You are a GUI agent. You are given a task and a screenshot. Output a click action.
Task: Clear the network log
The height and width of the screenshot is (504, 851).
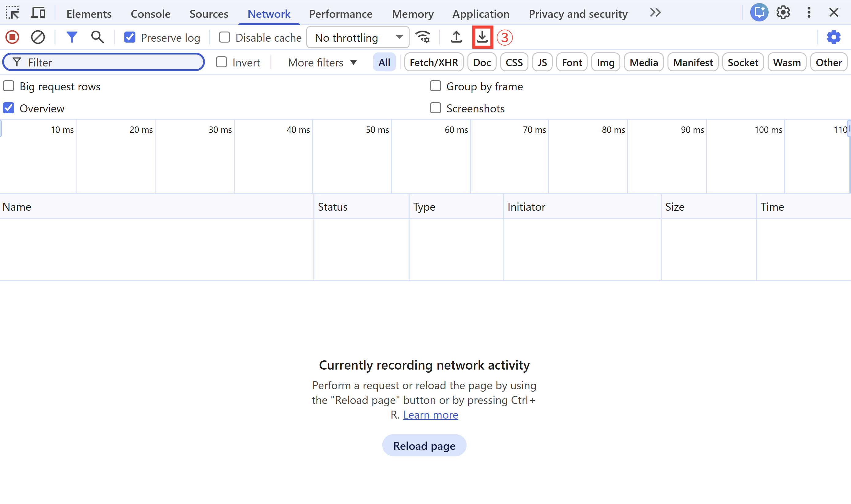(38, 37)
